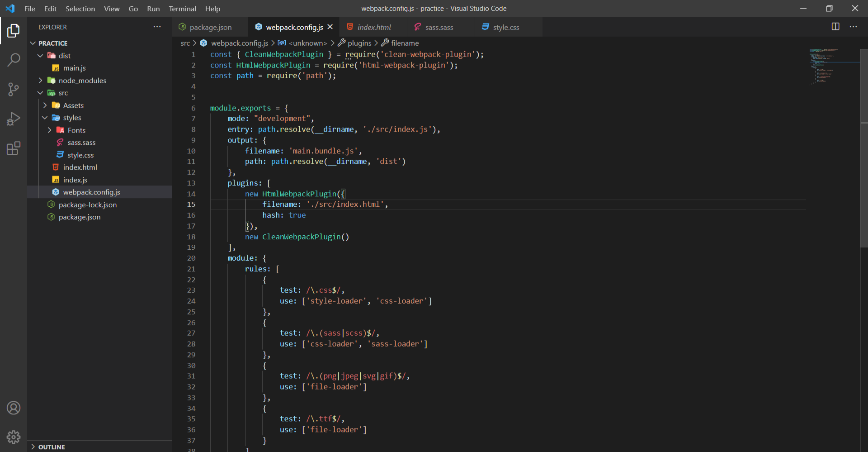Open package-lock.json from the explorer
The height and width of the screenshot is (452, 868).
99,205
